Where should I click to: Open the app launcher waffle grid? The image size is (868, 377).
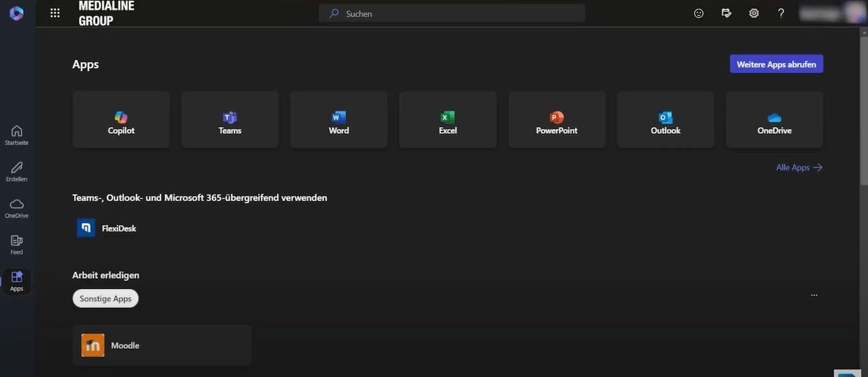tap(55, 13)
